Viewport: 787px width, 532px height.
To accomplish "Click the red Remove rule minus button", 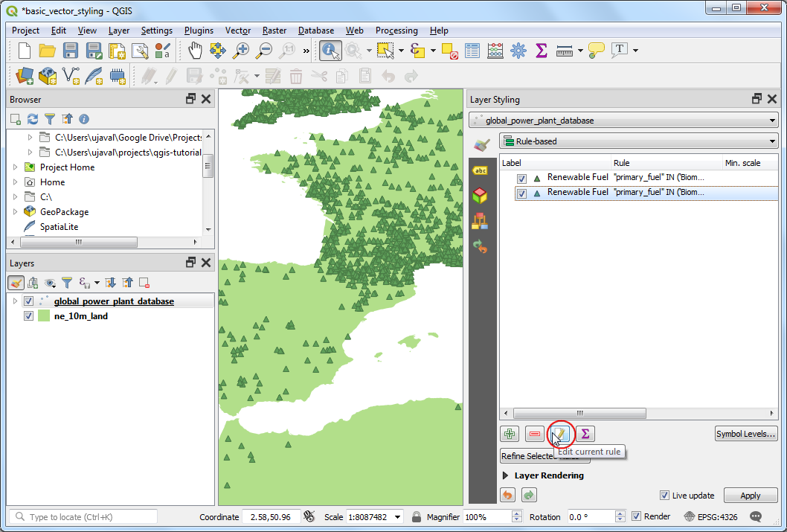I will [534, 434].
